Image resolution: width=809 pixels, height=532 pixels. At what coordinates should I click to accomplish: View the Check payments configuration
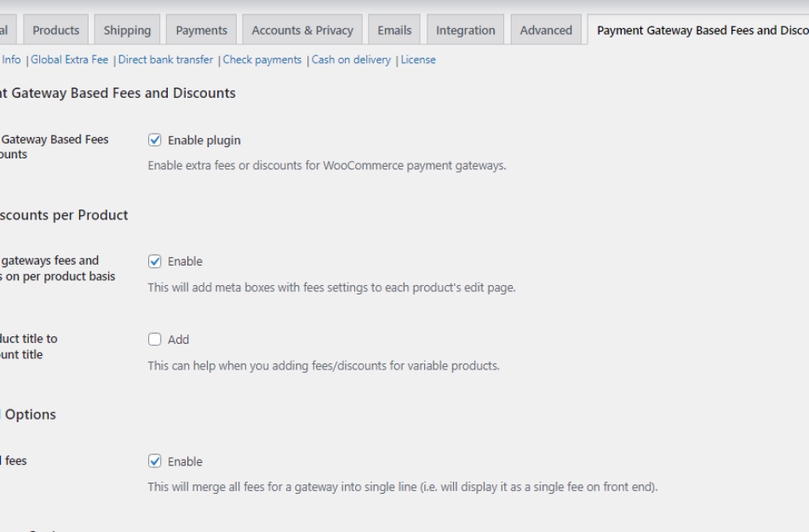[x=262, y=60]
